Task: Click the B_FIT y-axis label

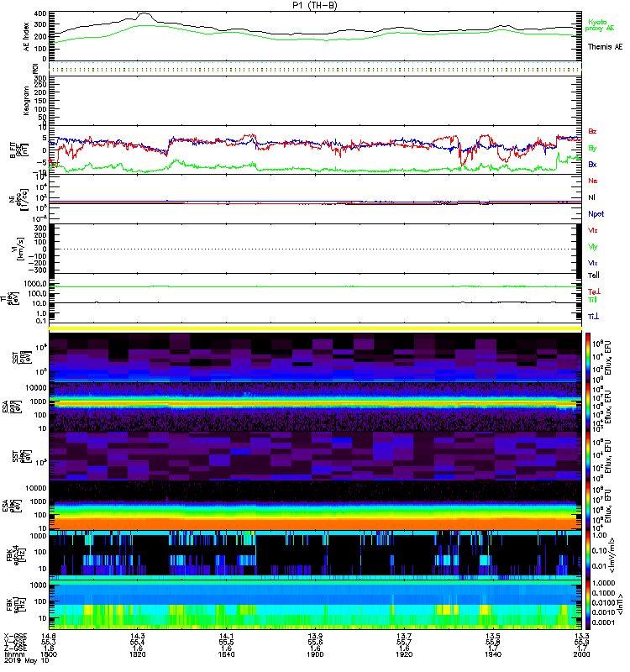Action: [18, 150]
